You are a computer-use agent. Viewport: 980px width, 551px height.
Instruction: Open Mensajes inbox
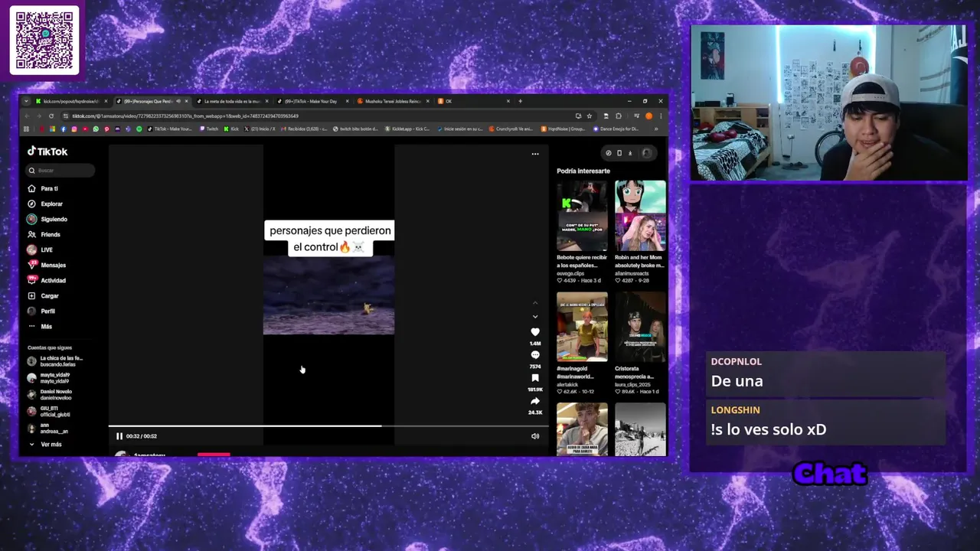tap(47, 265)
